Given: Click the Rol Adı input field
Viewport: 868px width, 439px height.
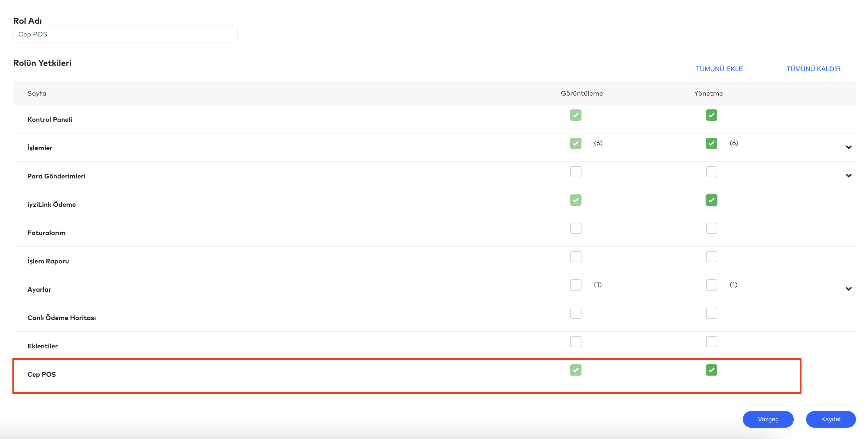Looking at the screenshot, I should pos(125,34).
